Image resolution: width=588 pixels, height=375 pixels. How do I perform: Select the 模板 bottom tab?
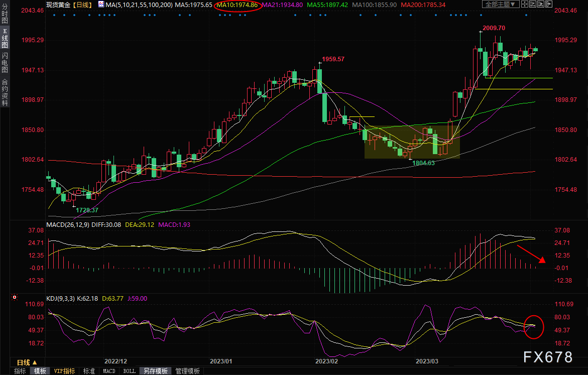click(40, 371)
